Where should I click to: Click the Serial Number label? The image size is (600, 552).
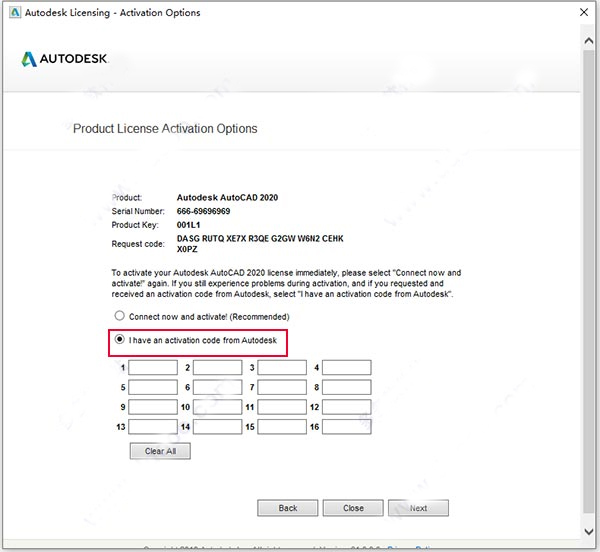[138, 211]
